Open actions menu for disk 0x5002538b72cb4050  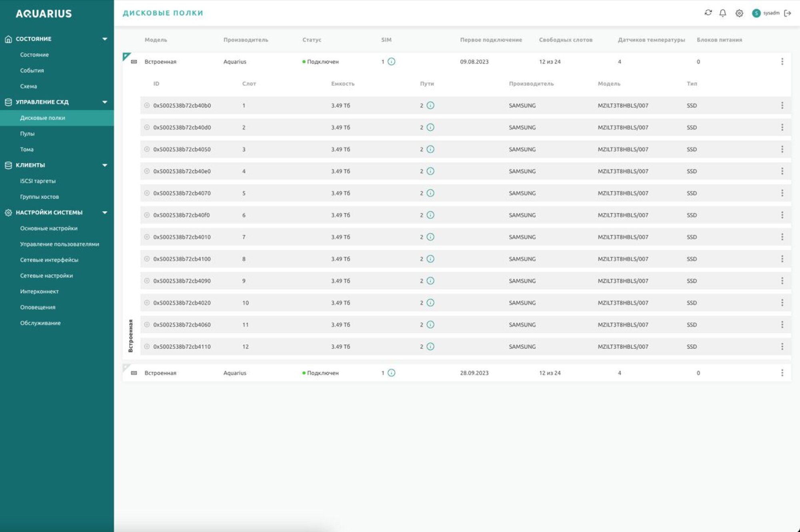click(782, 149)
